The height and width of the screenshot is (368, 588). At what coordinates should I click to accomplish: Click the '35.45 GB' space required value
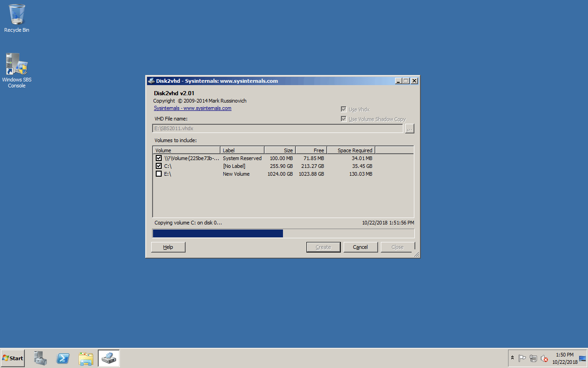coord(362,166)
